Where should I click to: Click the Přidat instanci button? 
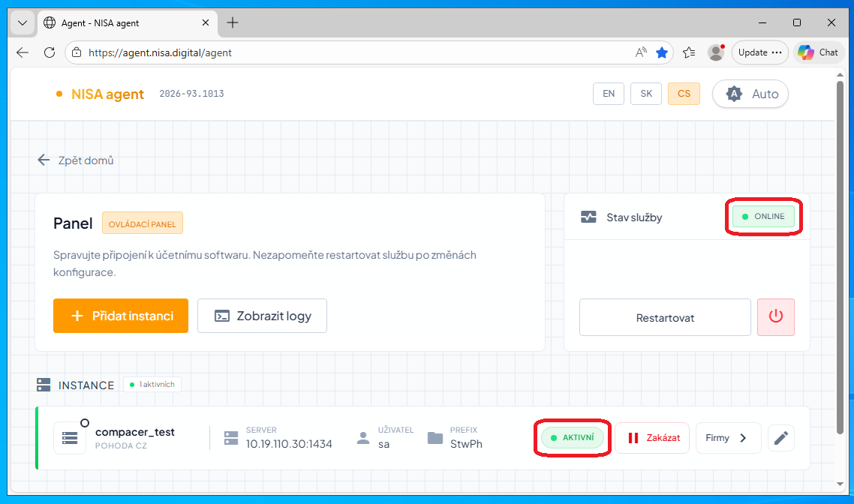[x=121, y=316]
